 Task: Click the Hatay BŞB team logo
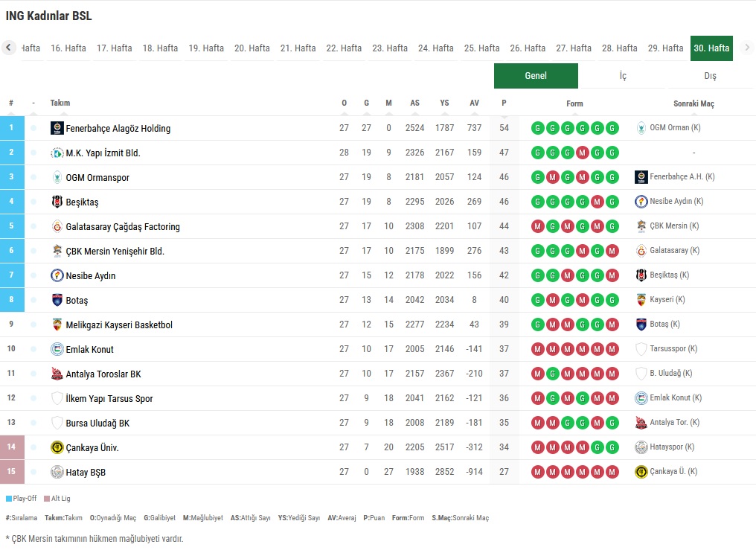coord(57,472)
